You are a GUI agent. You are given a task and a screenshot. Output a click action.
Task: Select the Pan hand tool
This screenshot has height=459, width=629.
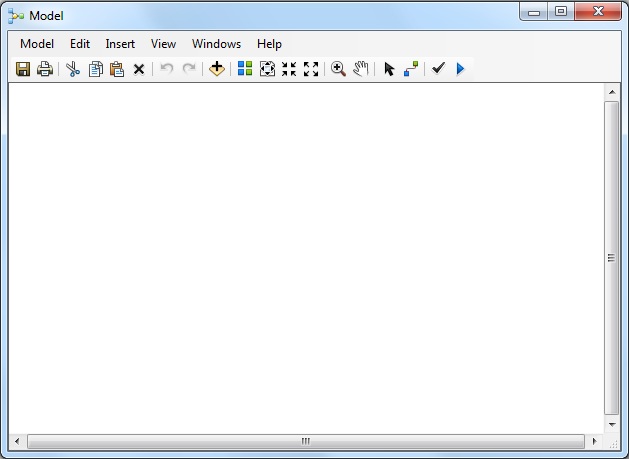pyautogui.click(x=361, y=69)
